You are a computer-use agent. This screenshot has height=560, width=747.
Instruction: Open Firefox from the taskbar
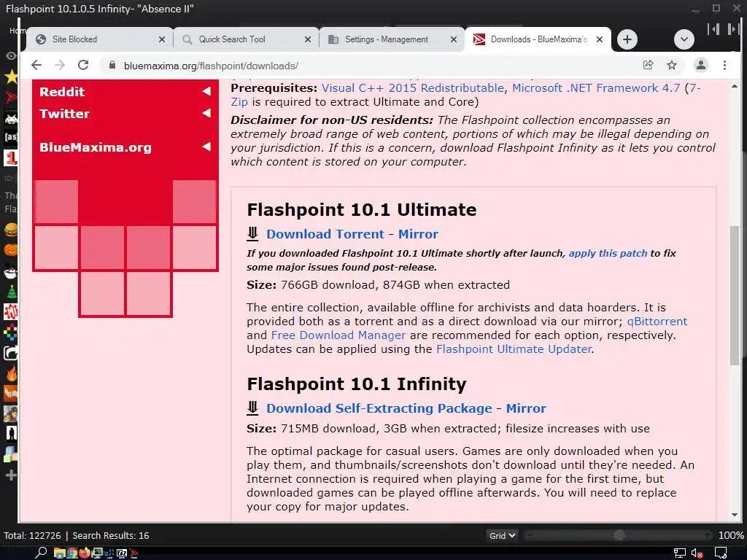coord(85,553)
